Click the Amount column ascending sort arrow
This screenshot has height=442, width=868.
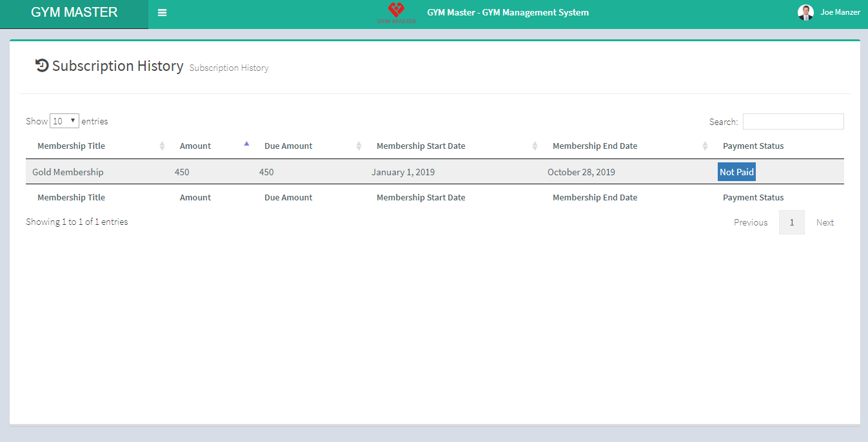click(x=246, y=144)
